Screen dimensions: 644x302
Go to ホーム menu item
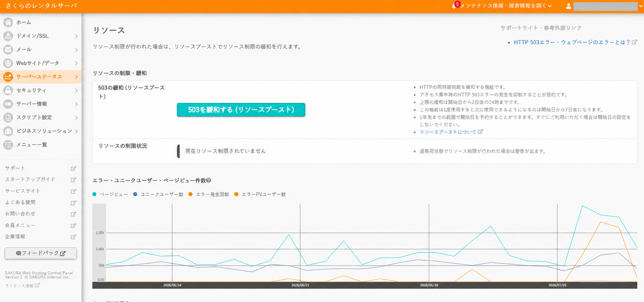[x=24, y=22]
